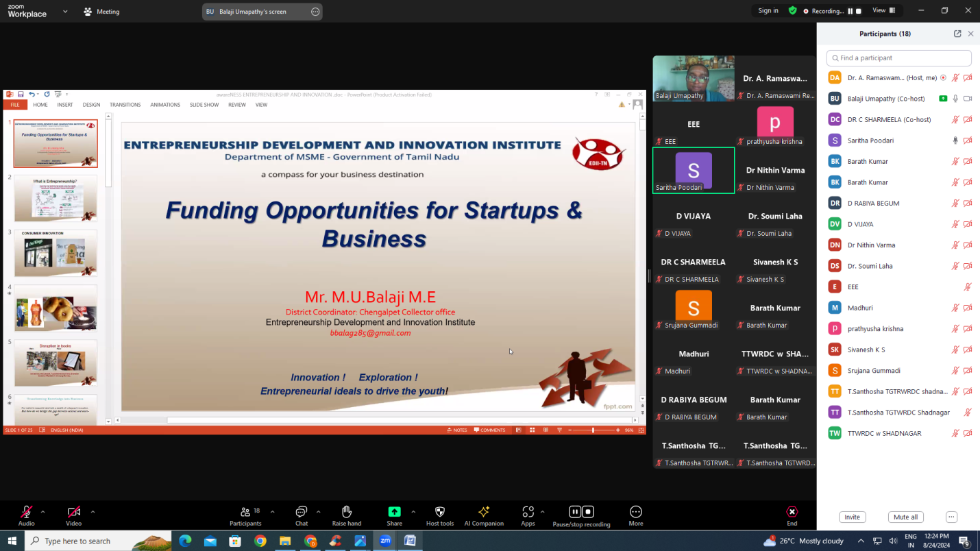Toggle Balaji Umapathy's microphone in participants list
980x551 pixels.
tap(955, 99)
